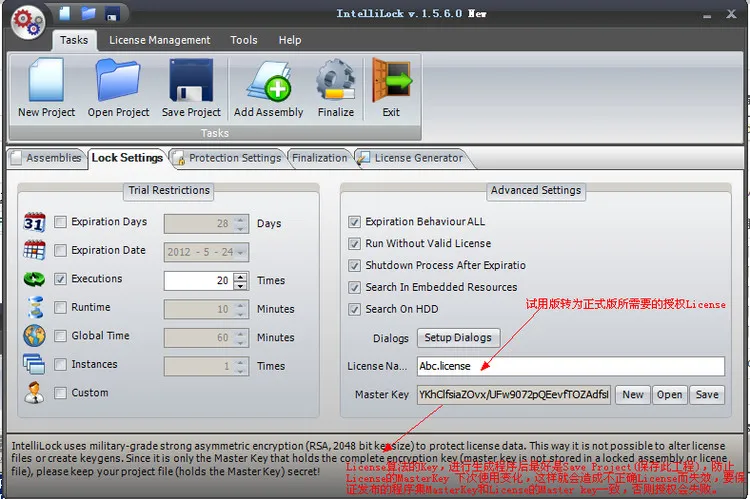Generate a New master key
The height and width of the screenshot is (499, 750).
632,395
